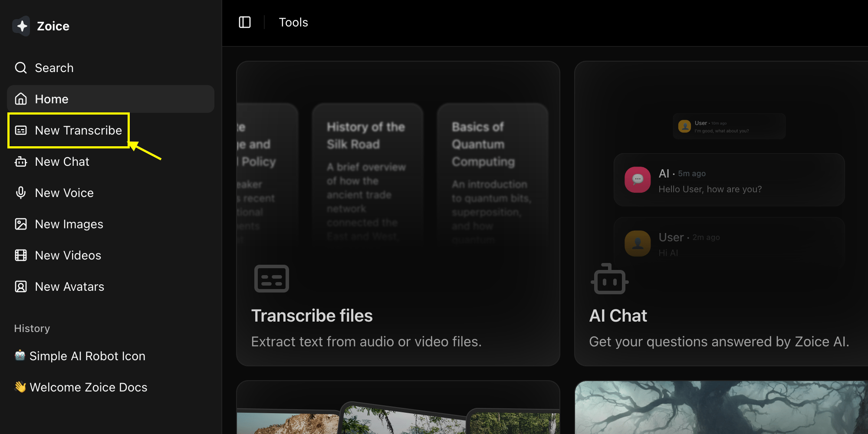Image resolution: width=868 pixels, height=434 pixels.
Task: Open New Videos in the sidebar
Action: (x=111, y=255)
